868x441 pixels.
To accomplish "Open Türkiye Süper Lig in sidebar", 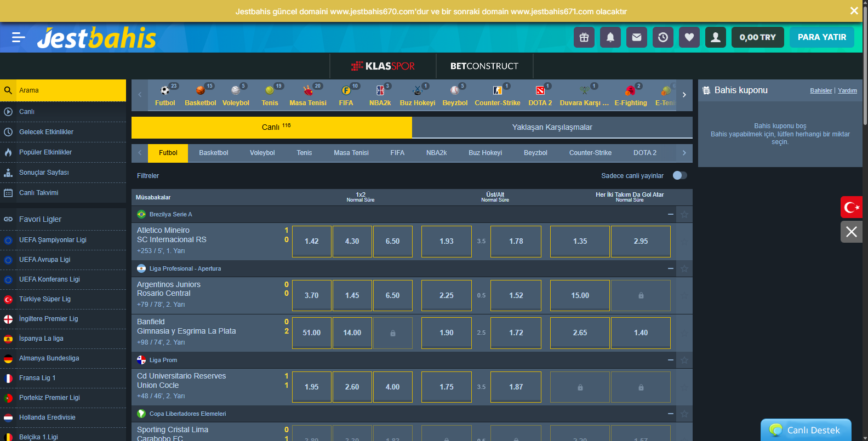I will click(63, 299).
